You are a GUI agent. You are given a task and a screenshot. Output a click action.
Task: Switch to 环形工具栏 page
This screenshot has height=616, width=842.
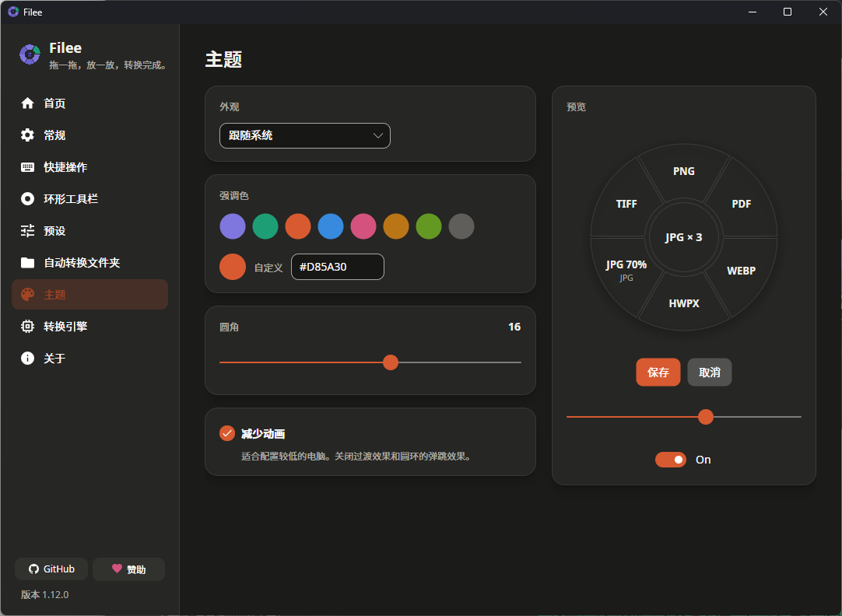click(89, 198)
